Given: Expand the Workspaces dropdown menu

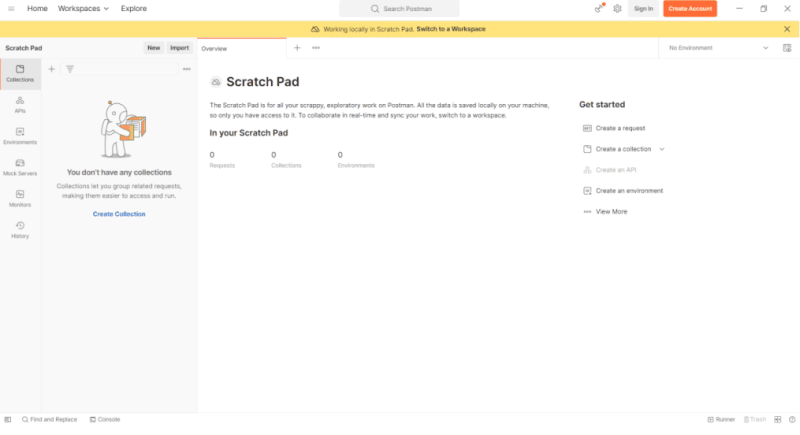Looking at the screenshot, I should point(84,8).
